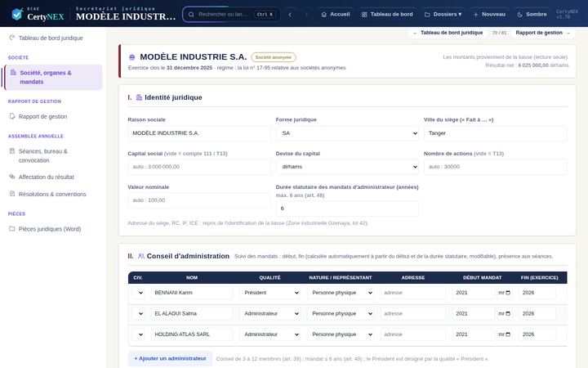Click the Nombre d'actions input field

pyautogui.click(x=496, y=167)
